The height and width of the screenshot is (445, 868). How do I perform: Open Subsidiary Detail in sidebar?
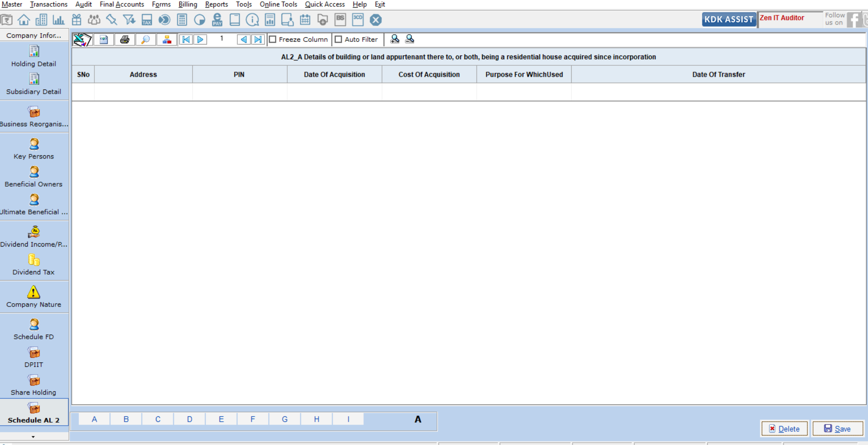tap(34, 84)
